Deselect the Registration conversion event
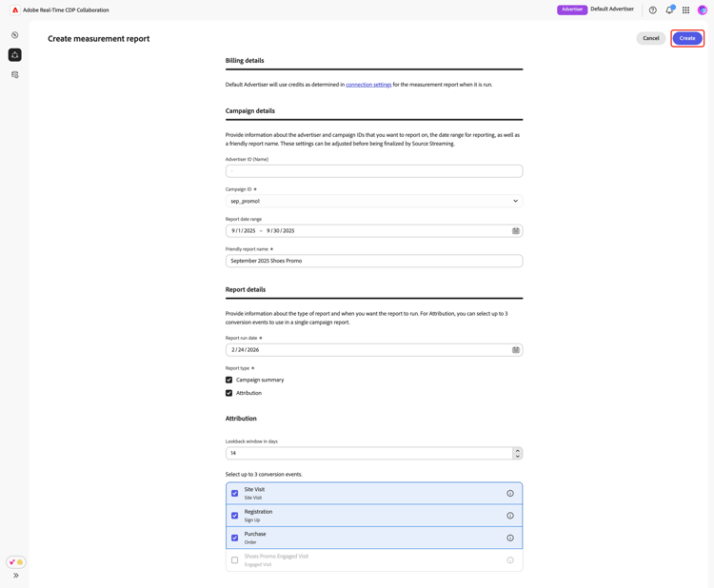 (x=235, y=516)
